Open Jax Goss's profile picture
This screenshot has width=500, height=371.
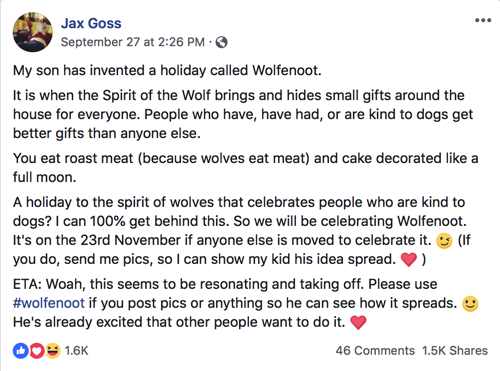[x=33, y=32]
